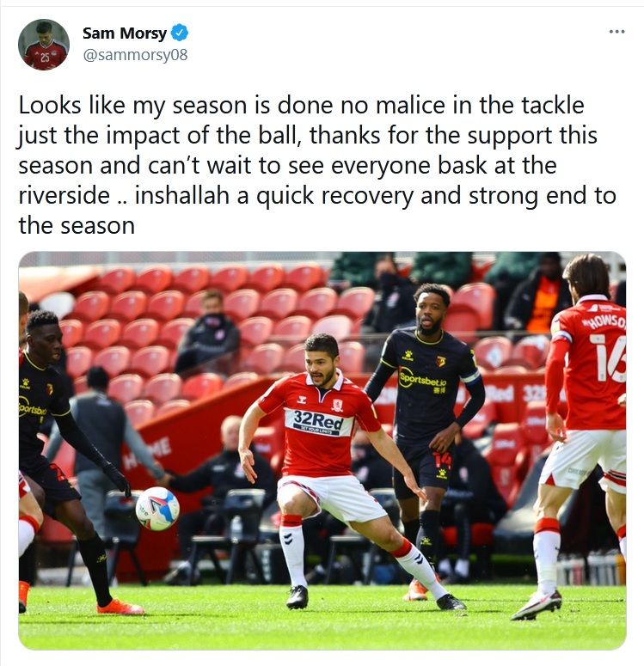Click the spectator seated among the red seats

pos(209,329)
